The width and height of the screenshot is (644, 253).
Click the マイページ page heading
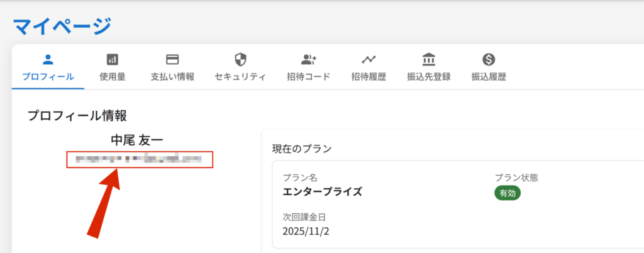[x=62, y=26]
